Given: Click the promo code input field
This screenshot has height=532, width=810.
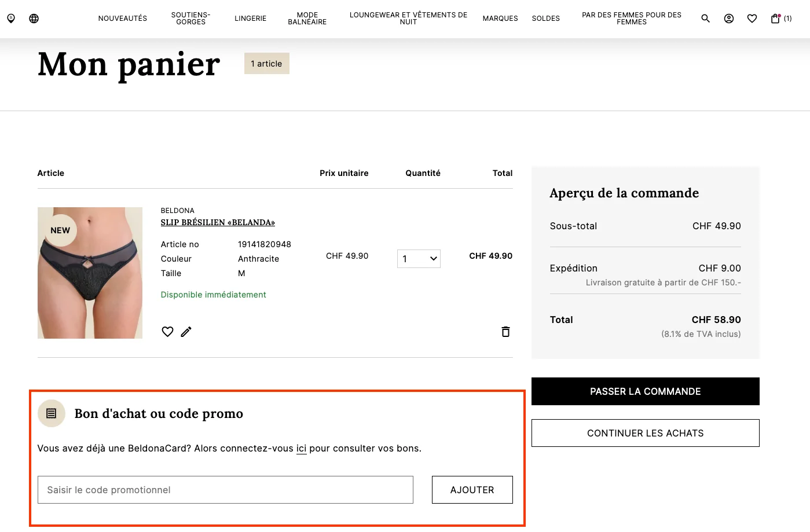Looking at the screenshot, I should (225, 489).
